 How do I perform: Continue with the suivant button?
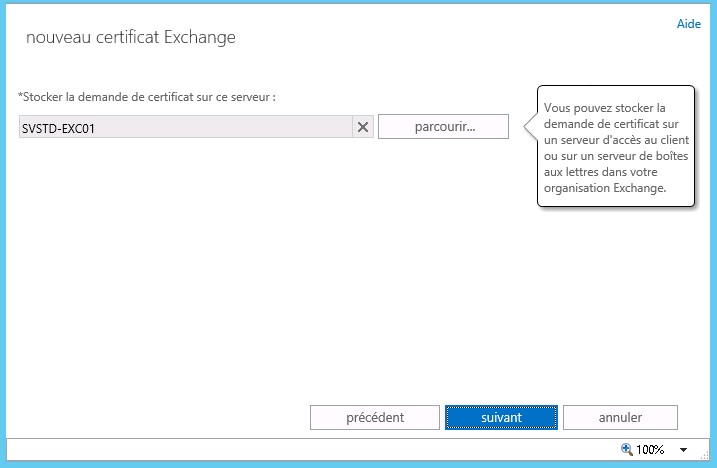tap(501, 417)
